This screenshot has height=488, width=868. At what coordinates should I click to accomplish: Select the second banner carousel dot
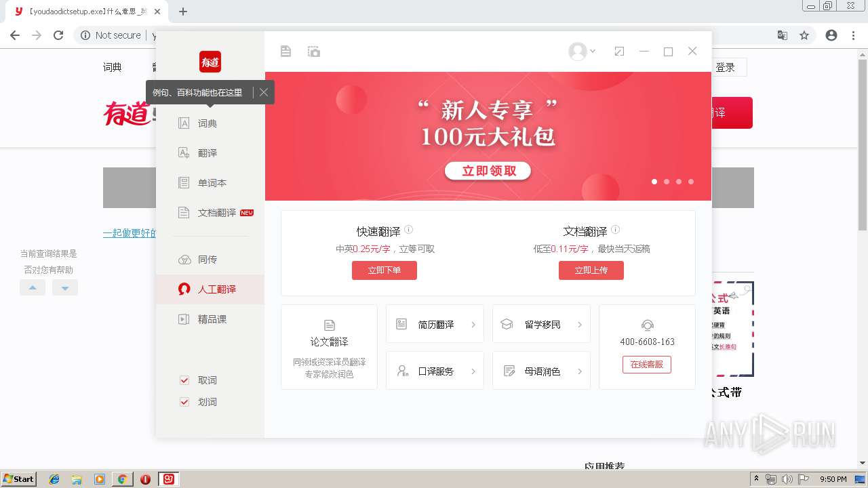(667, 182)
